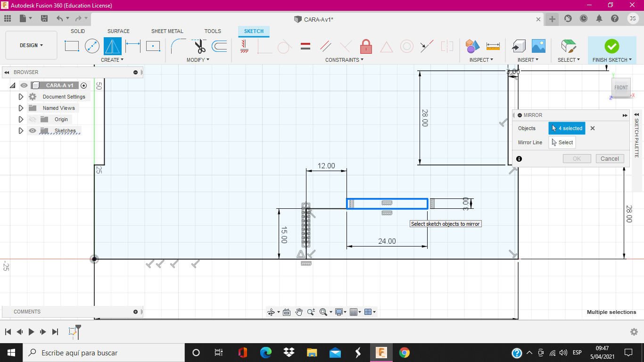The image size is (644, 362).
Task: Apply the Symmetry constraint
Action: pyautogui.click(x=446, y=46)
